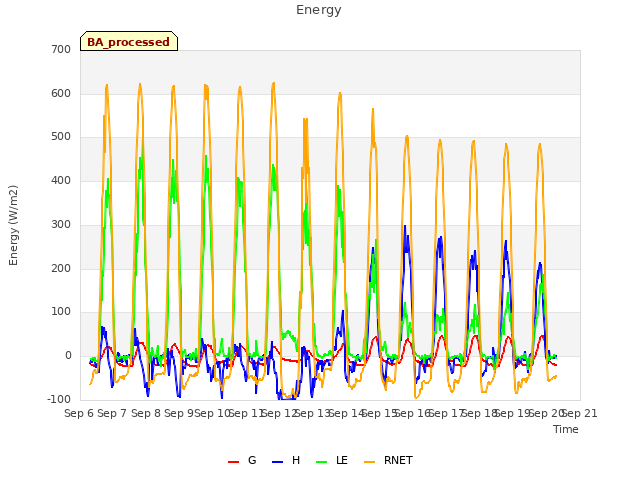The width and height of the screenshot is (640, 480).
Task: Click the blue H legend color marker
Action: [277, 462]
